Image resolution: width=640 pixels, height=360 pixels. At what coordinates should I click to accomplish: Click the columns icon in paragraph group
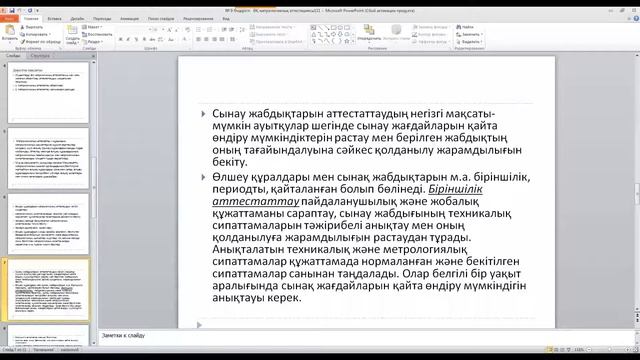[x=233, y=40]
